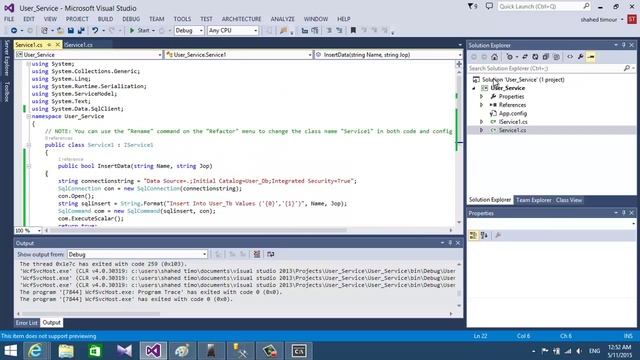Screen dimensions: 640x360
Task: Open File Explorer from the taskbar
Action: click(66, 351)
